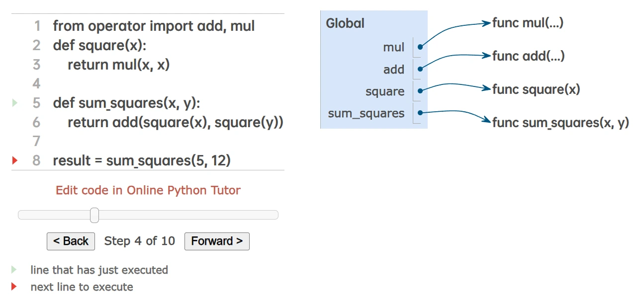Click the return mul(x, x) code line
The width and height of the screenshot is (644, 302).
[118, 65]
